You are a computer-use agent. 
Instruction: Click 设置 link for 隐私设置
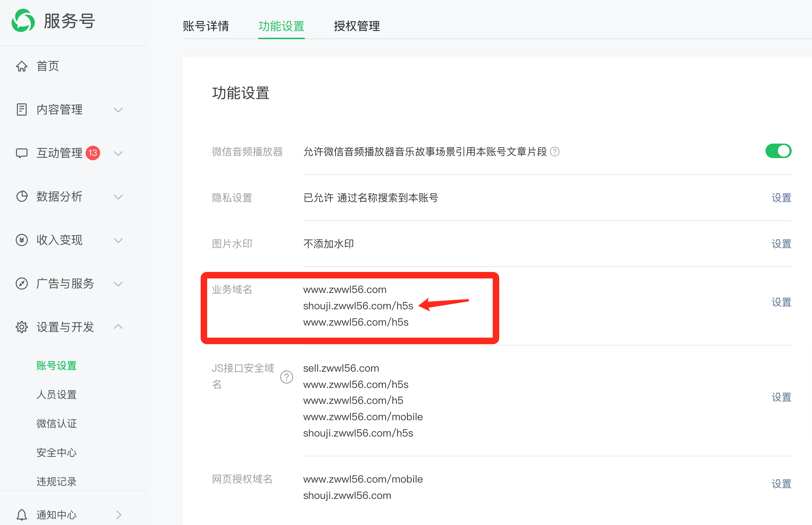pos(781,198)
